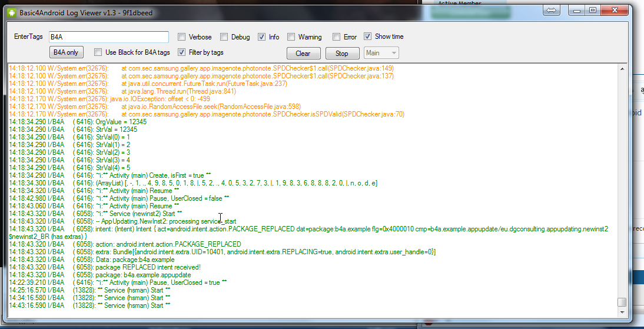The height and width of the screenshot is (329, 644).
Task: Tick the Warning checkbox
Action: pyautogui.click(x=291, y=37)
